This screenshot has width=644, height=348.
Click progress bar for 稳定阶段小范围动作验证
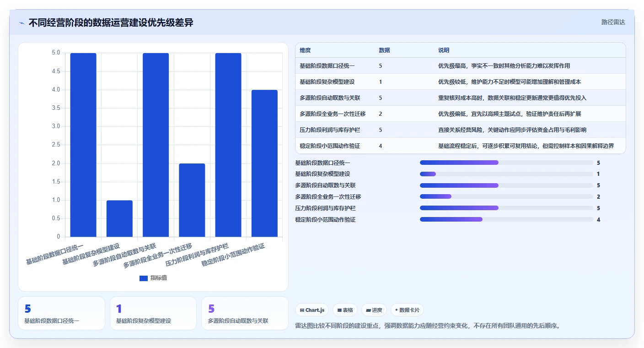(506, 219)
